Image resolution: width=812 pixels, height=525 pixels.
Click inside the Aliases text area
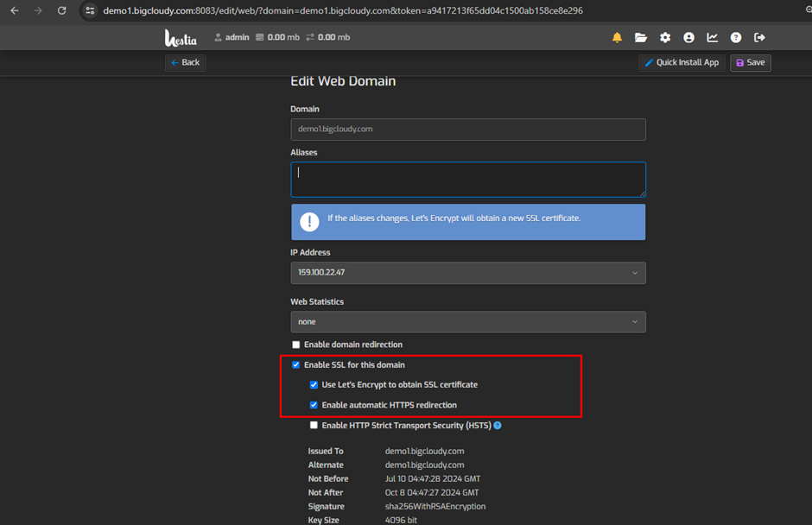(467, 179)
